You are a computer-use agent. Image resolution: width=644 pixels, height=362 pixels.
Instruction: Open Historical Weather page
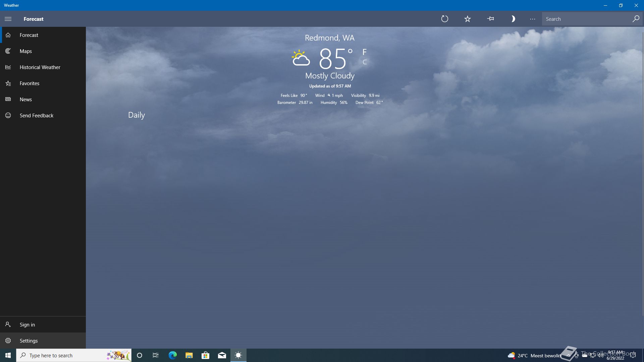click(40, 67)
